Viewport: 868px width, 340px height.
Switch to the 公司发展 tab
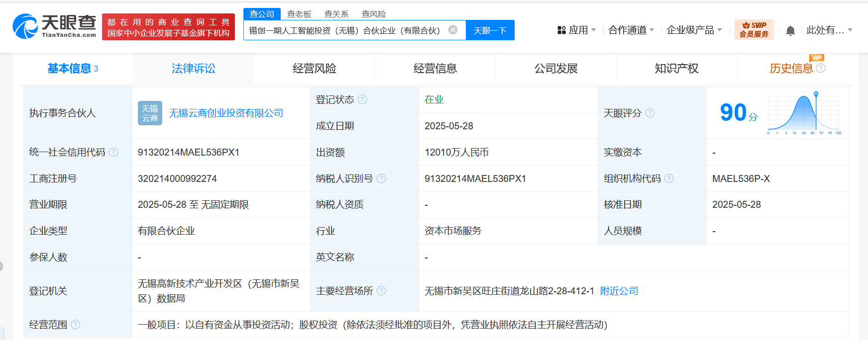[x=556, y=69]
